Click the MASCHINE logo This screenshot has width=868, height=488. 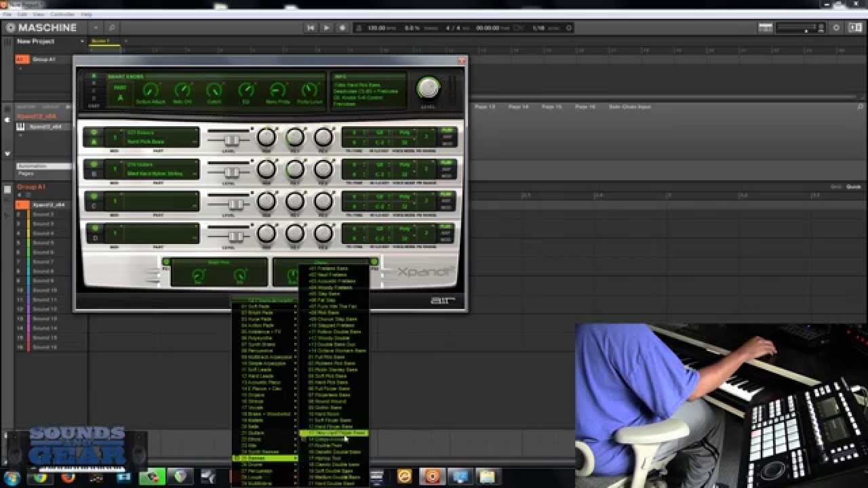click(41, 28)
